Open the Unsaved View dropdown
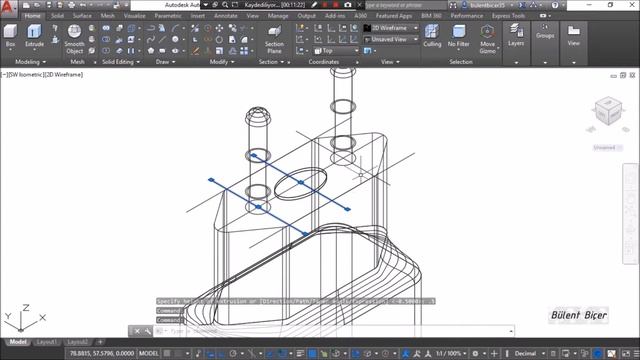The width and height of the screenshot is (640, 360). [x=391, y=40]
